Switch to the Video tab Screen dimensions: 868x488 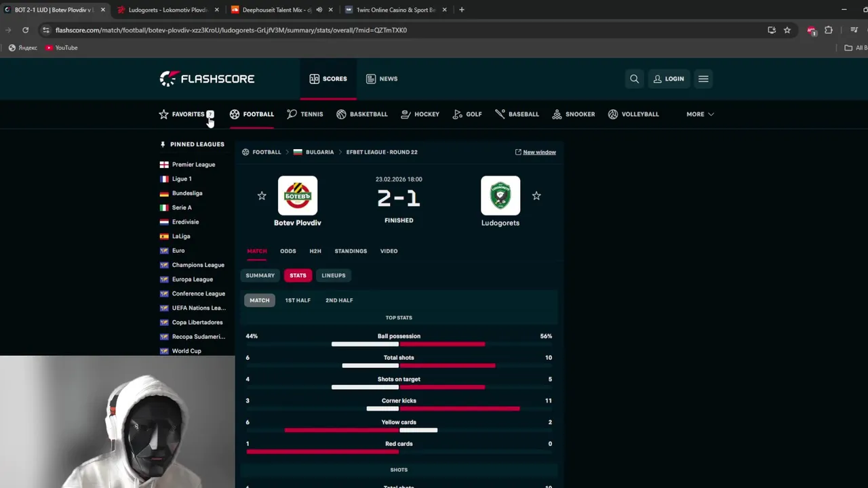tap(389, 251)
